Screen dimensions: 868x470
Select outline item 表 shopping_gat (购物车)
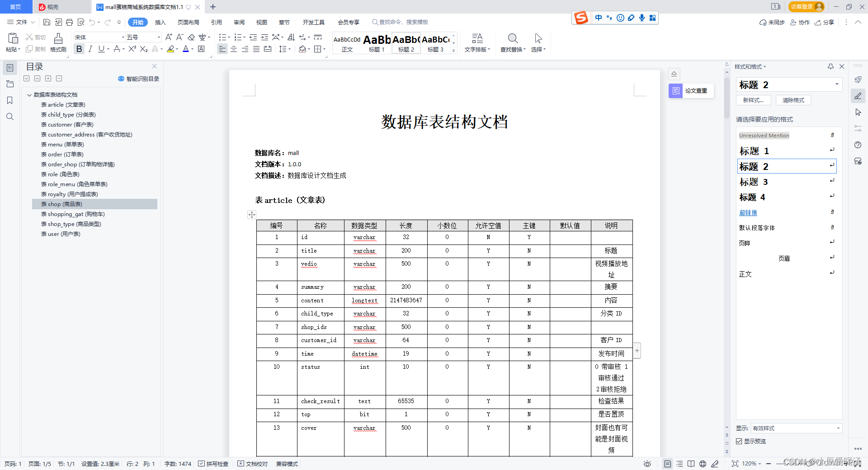pyautogui.click(x=73, y=214)
